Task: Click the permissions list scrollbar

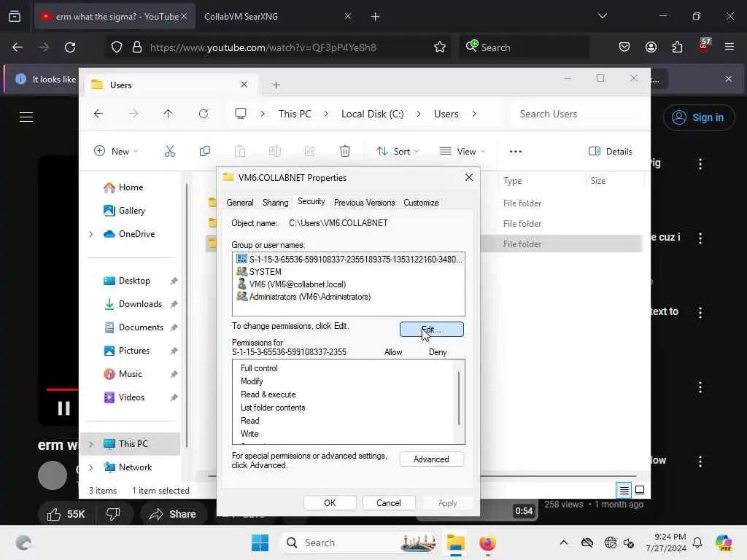Action: [x=459, y=399]
